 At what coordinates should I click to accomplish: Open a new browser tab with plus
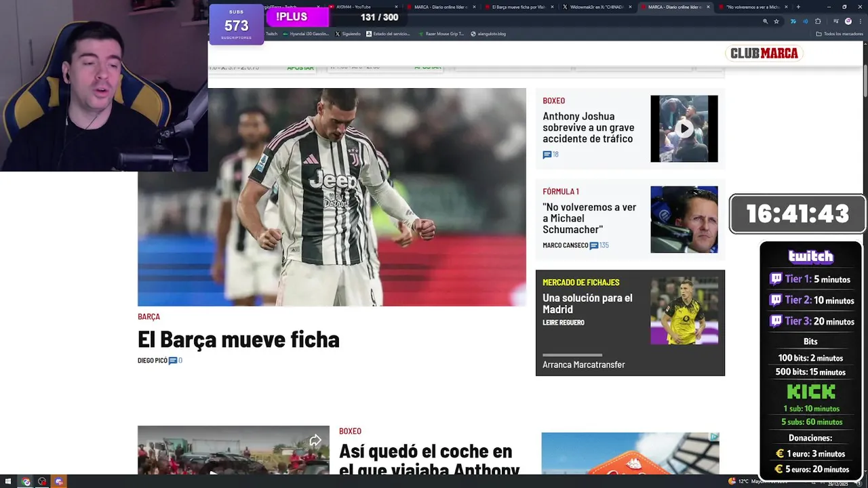[x=798, y=7]
